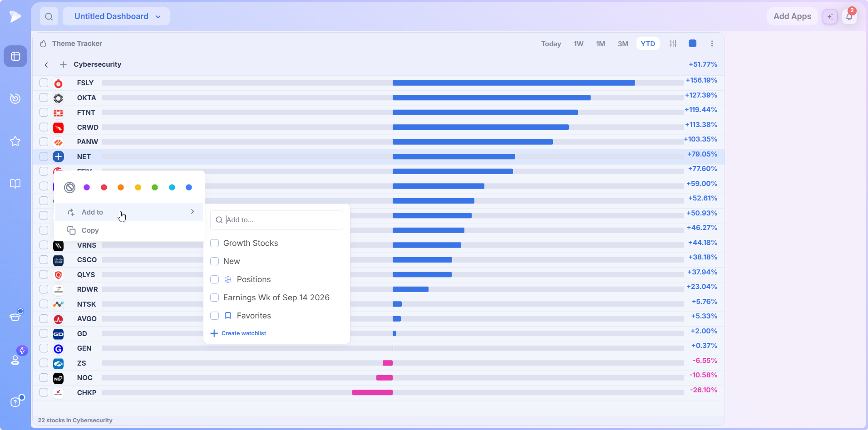
Task: Check the Growth Stocks watchlist checkbox
Action: pyautogui.click(x=215, y=243)
